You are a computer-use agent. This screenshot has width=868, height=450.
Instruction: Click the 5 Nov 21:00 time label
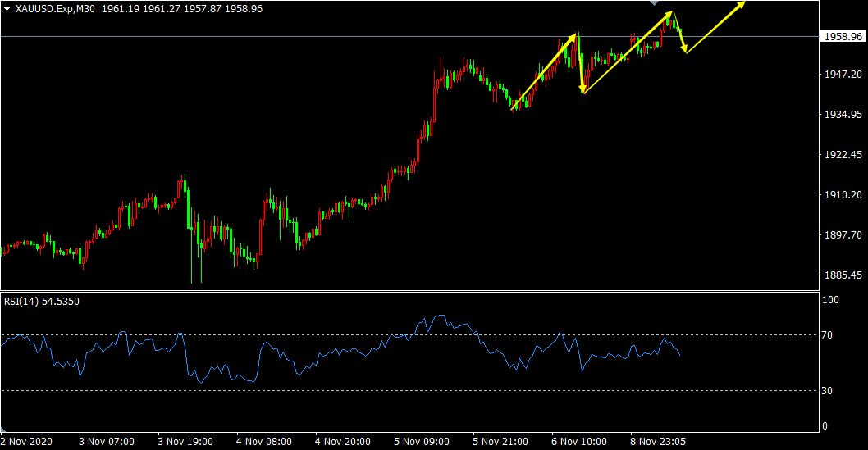click(x=500, y=442)
